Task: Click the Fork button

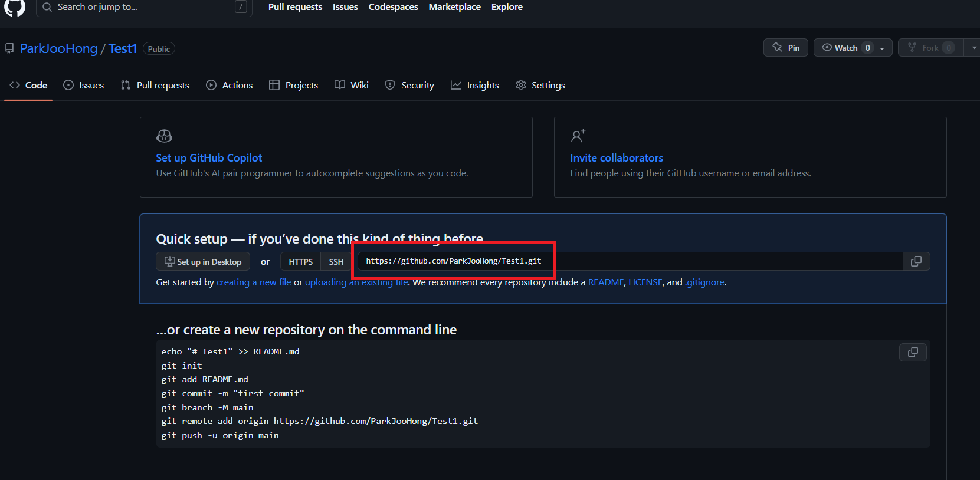Action: pos(930,48)
